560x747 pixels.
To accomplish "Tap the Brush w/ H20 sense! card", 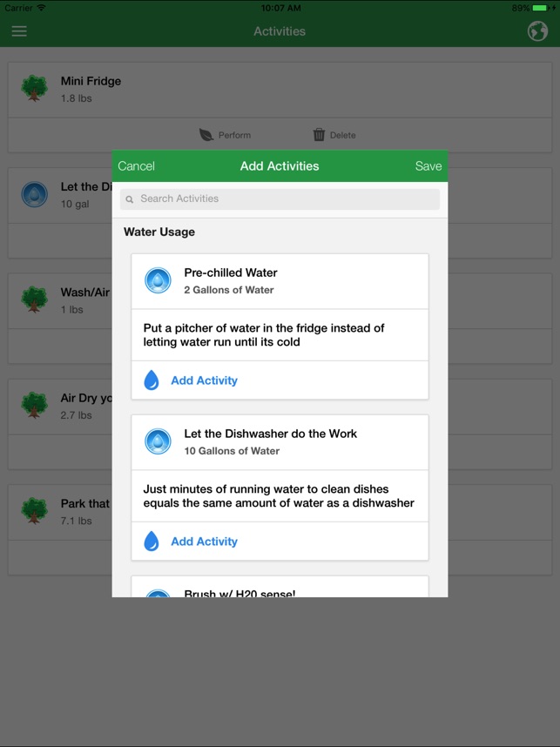I will pos(280,587).
